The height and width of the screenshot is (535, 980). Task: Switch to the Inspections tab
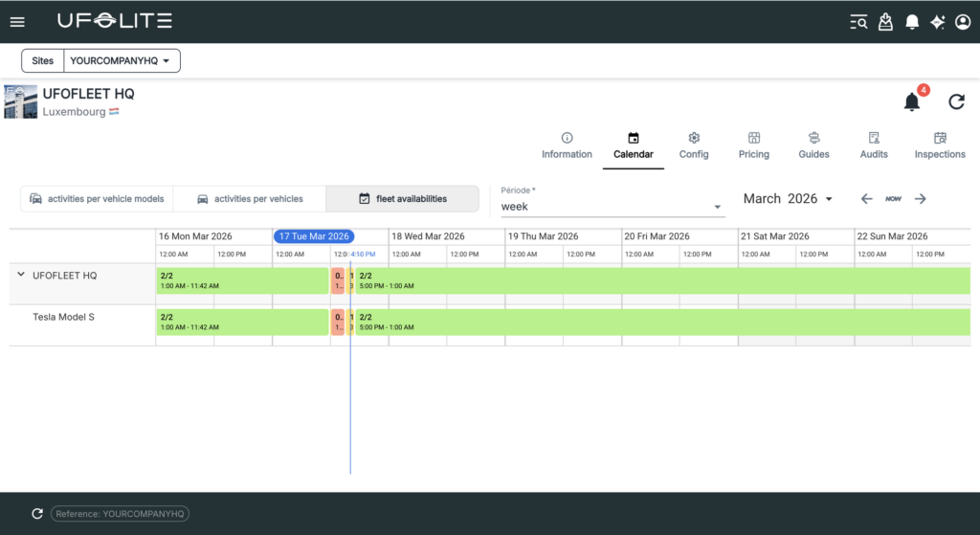939,145
